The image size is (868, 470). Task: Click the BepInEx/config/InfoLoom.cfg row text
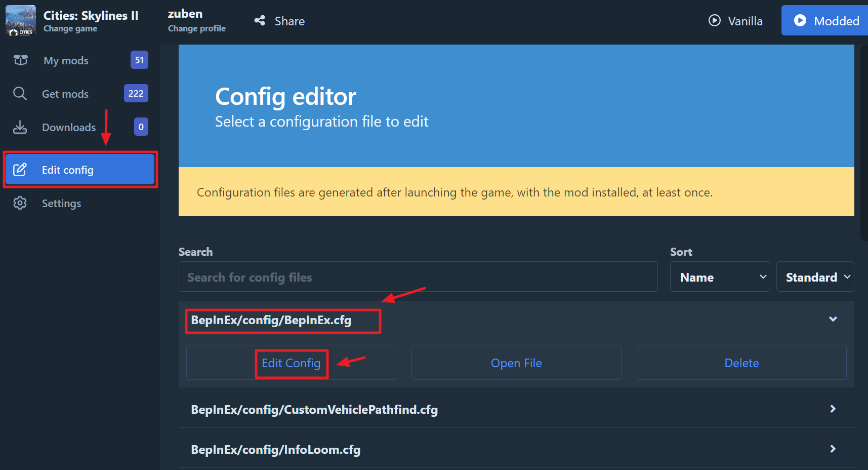[275, 450]
